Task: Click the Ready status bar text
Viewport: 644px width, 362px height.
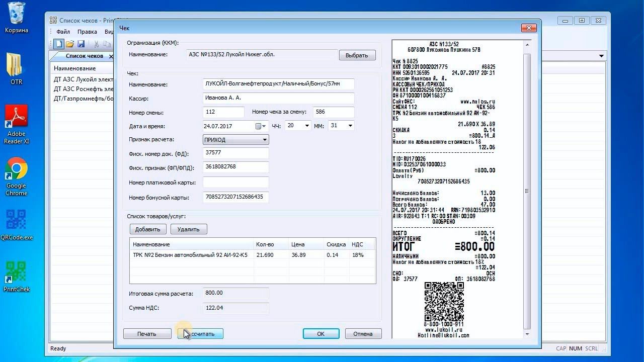Action: click(58, 348)
